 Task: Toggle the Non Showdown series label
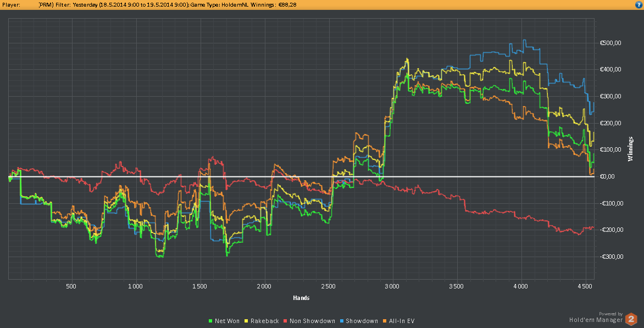point(312,321)
